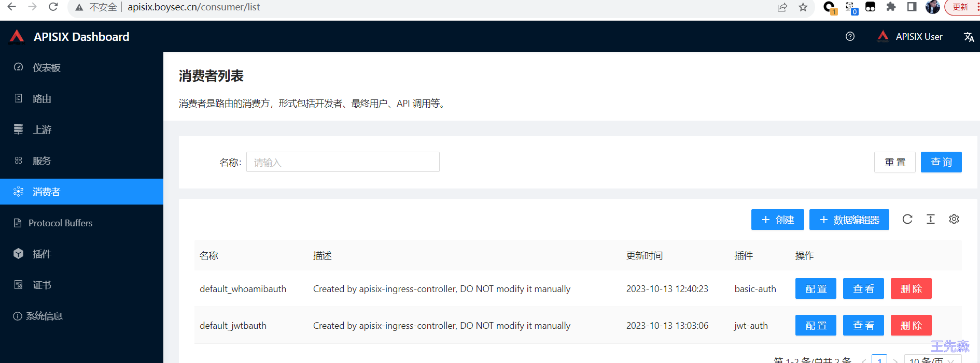The width and height of the screenshot is (980, 363).
Task: Open table density height icon
Action: pyautogui.click(x=931, y=220)
